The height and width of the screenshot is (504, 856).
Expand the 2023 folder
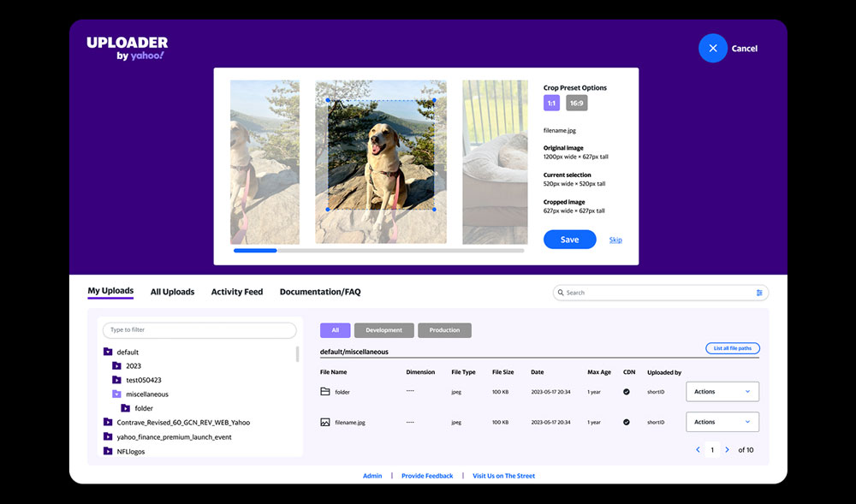click(116, 366)
